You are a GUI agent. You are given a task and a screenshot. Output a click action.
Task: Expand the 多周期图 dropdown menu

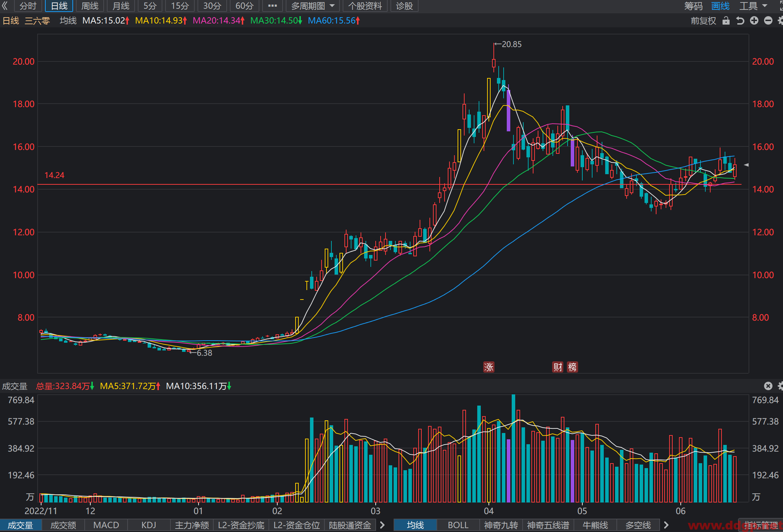pos(313,6)
